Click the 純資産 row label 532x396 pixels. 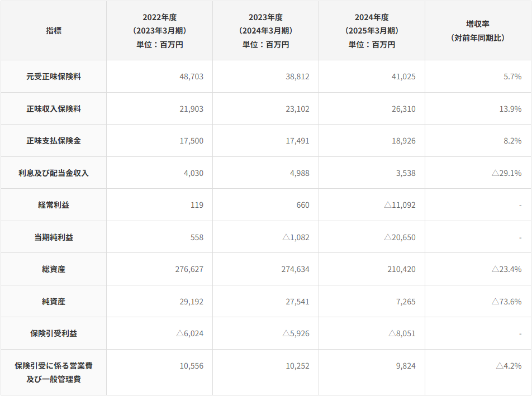(x=54, y=302)
